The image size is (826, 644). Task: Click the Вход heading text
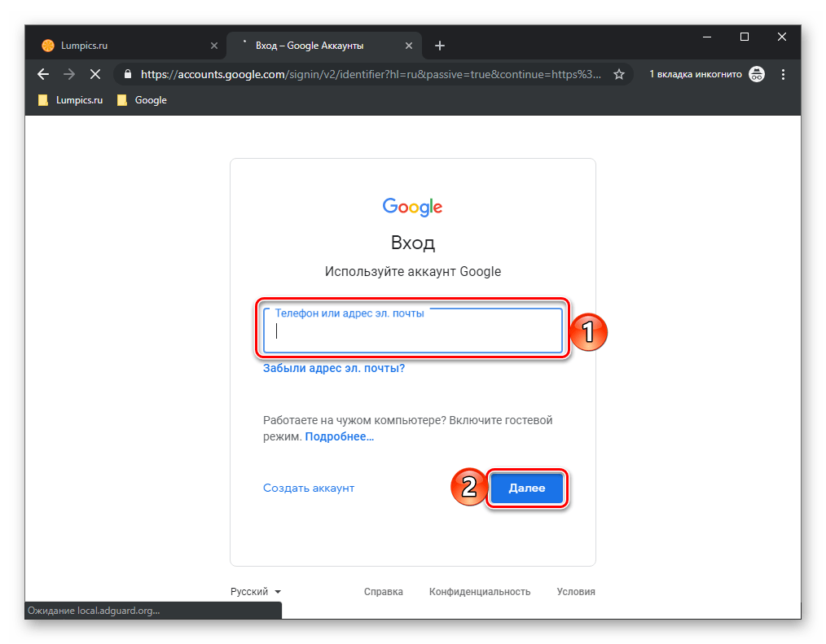(412, 243)
